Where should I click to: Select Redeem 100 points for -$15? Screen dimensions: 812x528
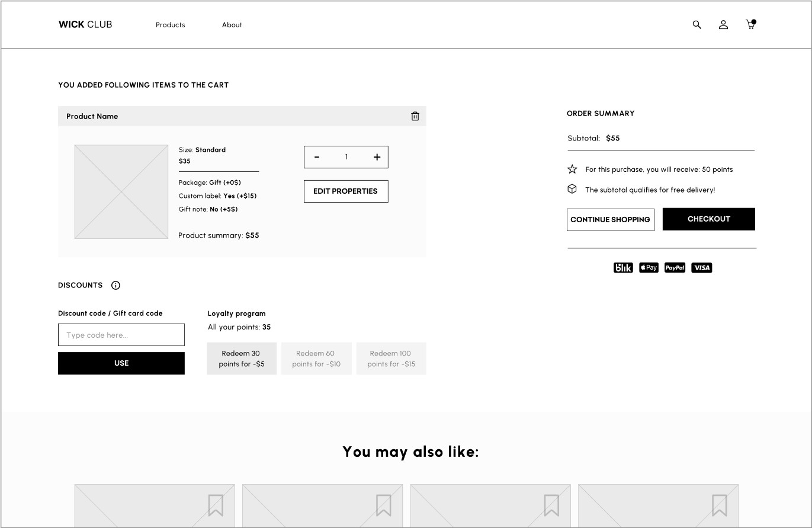(391, 359)
